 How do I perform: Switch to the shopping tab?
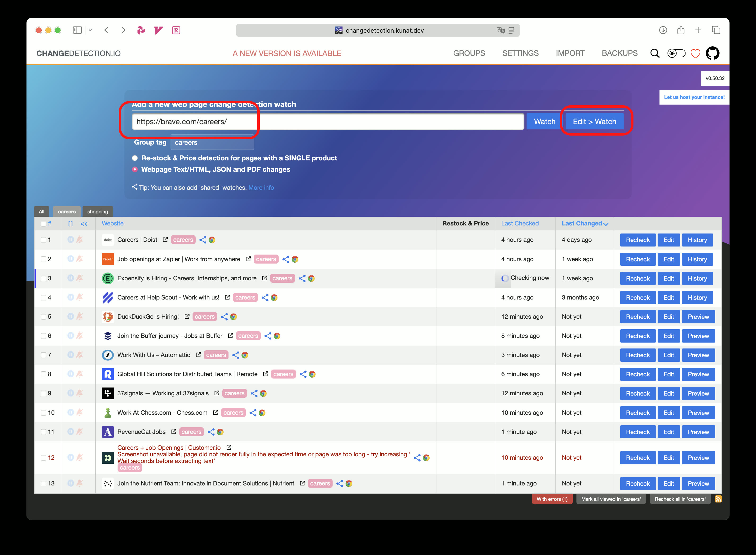97,212
